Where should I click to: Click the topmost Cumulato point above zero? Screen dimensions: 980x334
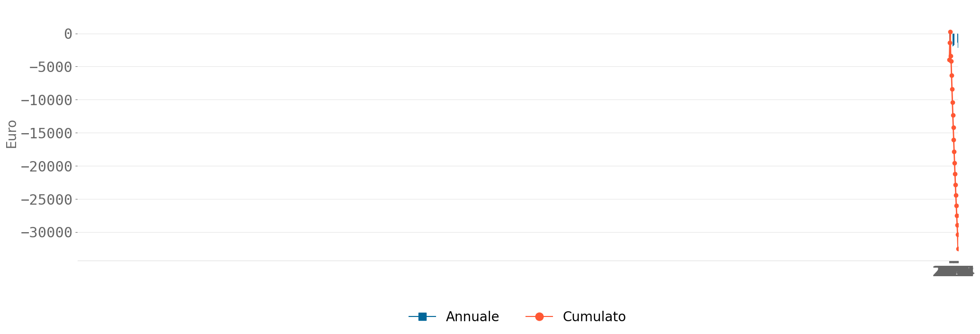coord(950,32)
